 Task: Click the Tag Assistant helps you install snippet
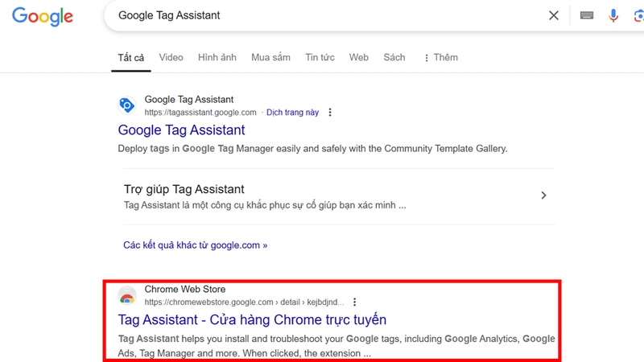click(336, 346)
